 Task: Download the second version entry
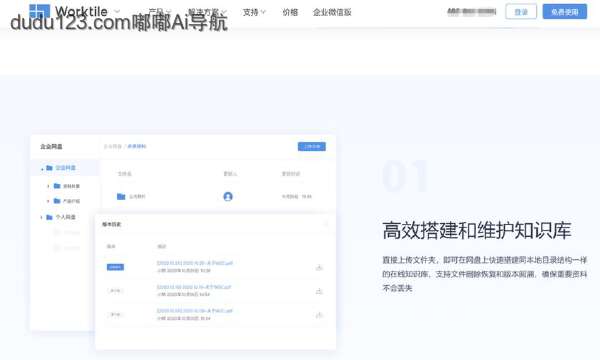pyautogui.click(x=319, y=291)
